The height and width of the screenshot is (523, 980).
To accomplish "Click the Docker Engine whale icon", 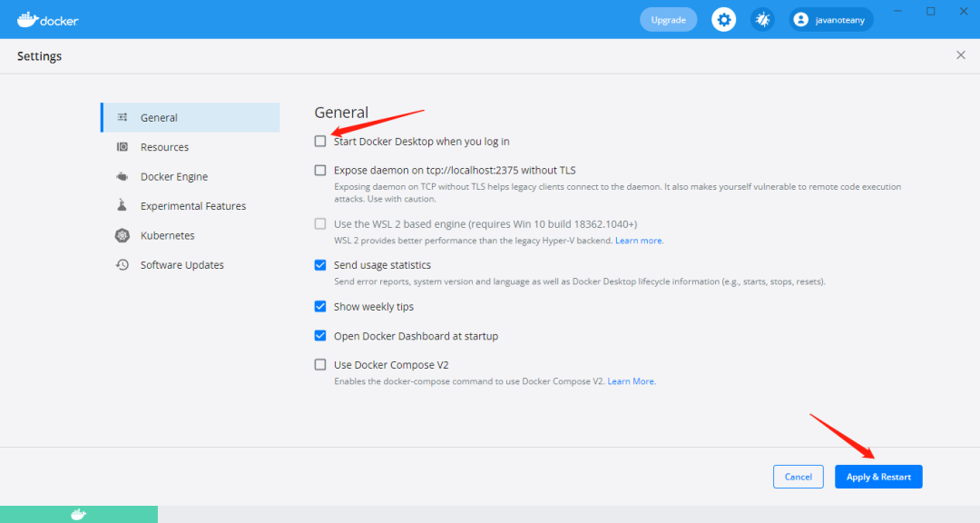I will 122,176.
